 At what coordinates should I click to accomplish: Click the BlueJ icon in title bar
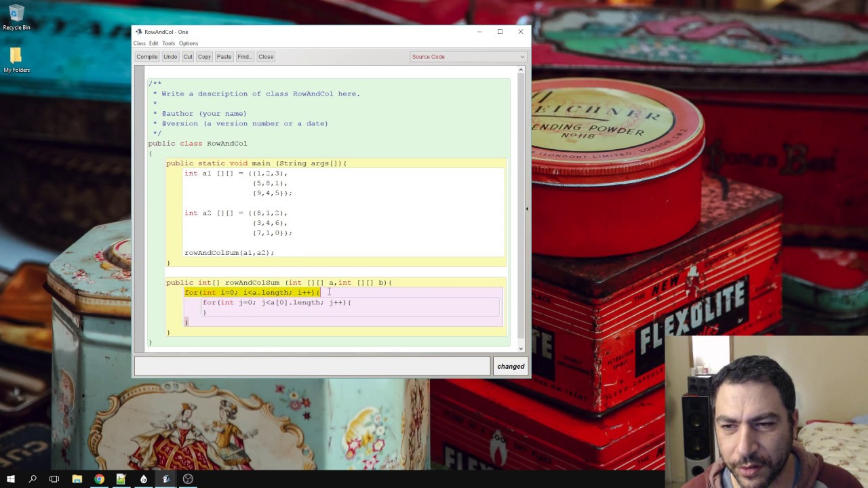click(138, 32)
